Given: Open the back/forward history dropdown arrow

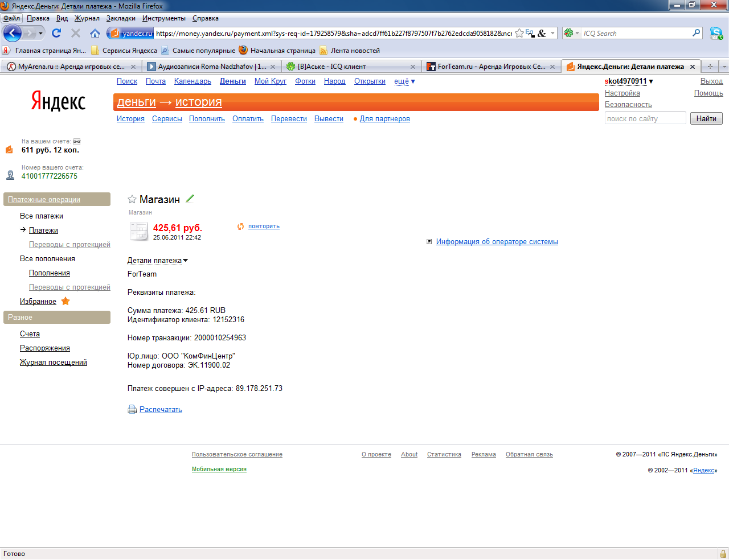Looking at the screenshot, I should 40,34.
